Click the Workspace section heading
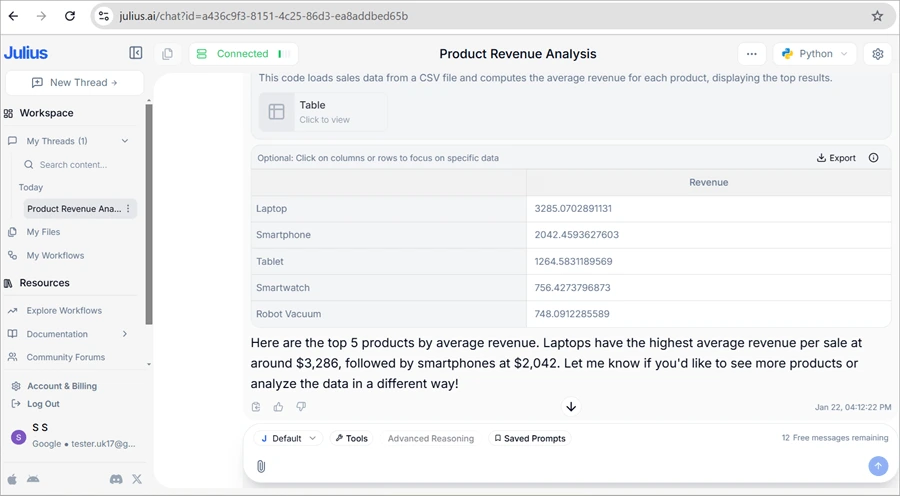Screen dimensions: 900x497 [x=46, y=113]
